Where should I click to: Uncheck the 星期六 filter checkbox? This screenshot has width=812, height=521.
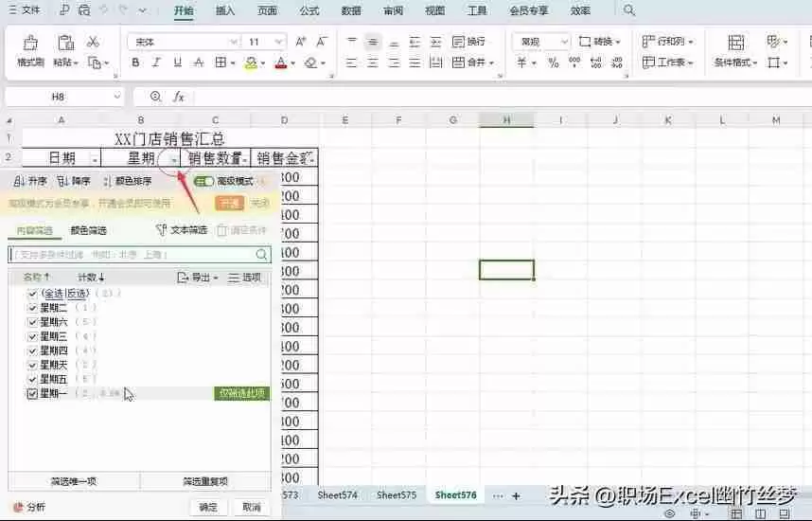(x=32, y=322)
